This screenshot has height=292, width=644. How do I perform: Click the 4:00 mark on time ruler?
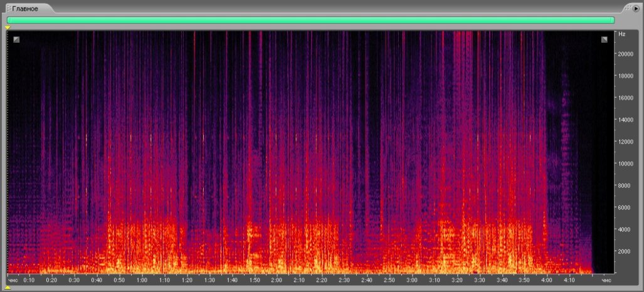[546, 279]
